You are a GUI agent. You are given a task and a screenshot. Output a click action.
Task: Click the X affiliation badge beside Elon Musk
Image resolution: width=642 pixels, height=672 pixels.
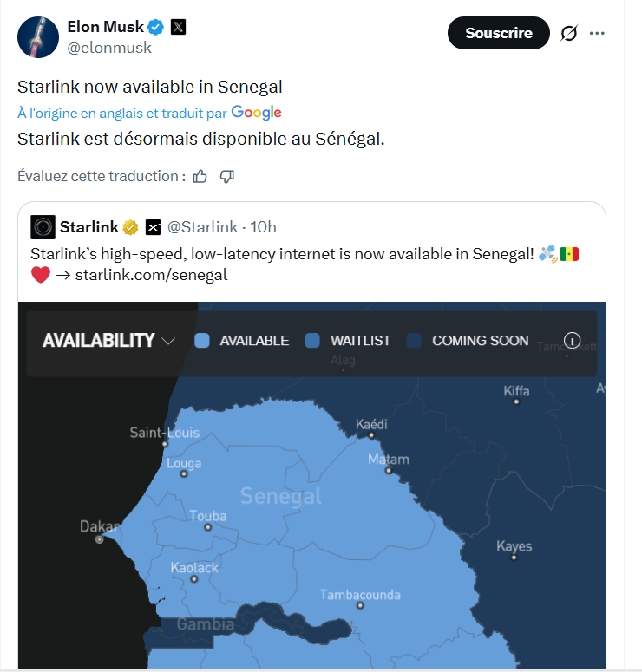coord(178,28)
